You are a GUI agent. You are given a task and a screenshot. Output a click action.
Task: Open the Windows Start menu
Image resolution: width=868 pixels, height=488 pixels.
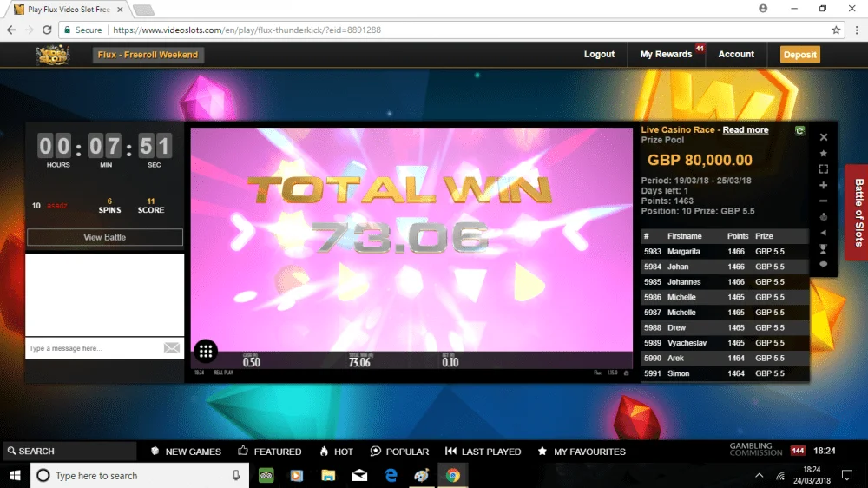pyautogui.click(x=15, y=475)
